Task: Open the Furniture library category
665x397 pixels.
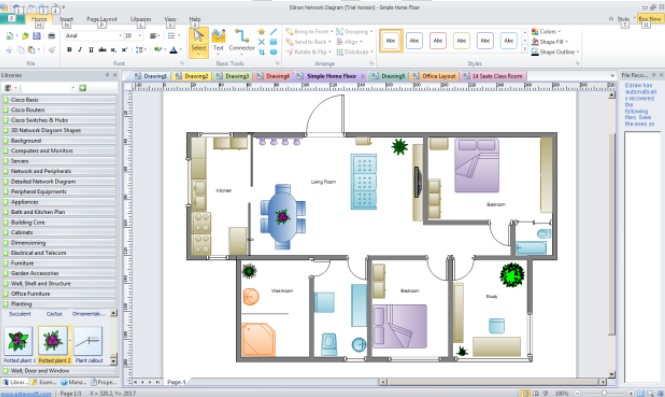Action: coord(59,263)
